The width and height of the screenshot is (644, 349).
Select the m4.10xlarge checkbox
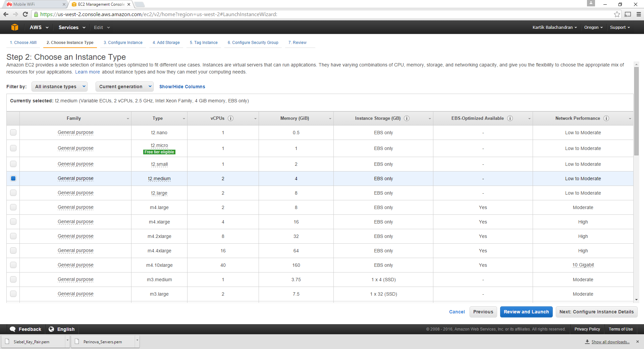point(13,265)
